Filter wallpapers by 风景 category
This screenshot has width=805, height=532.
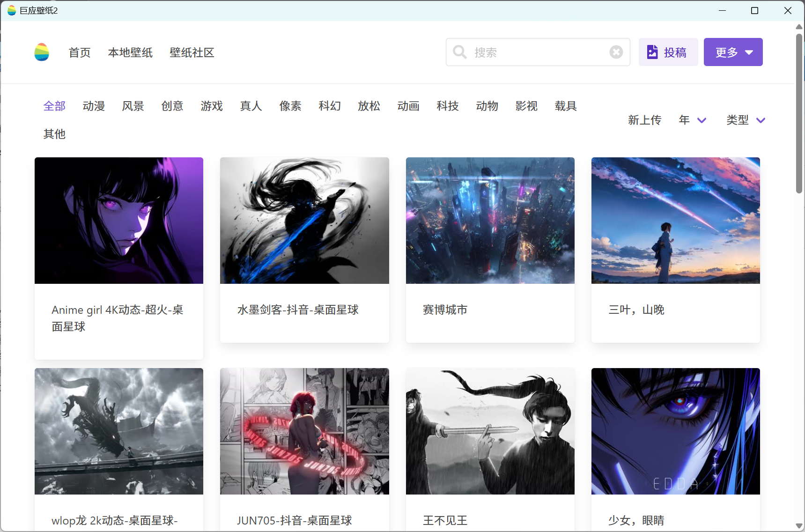[133, 106]
